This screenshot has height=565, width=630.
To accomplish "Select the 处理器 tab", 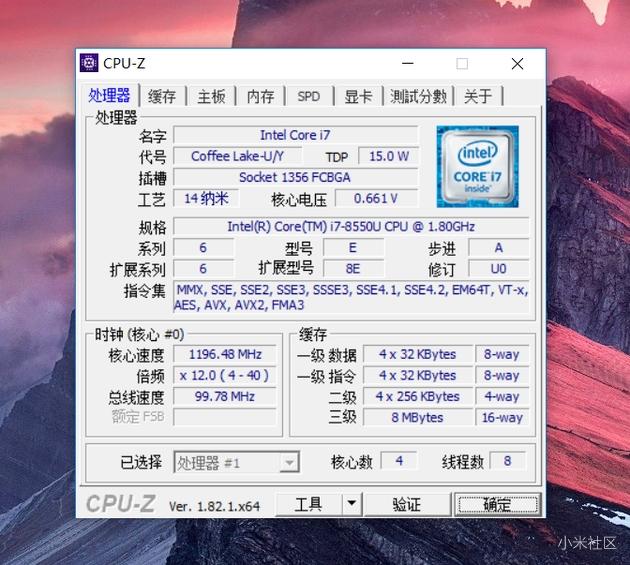I will pos(109,95).
